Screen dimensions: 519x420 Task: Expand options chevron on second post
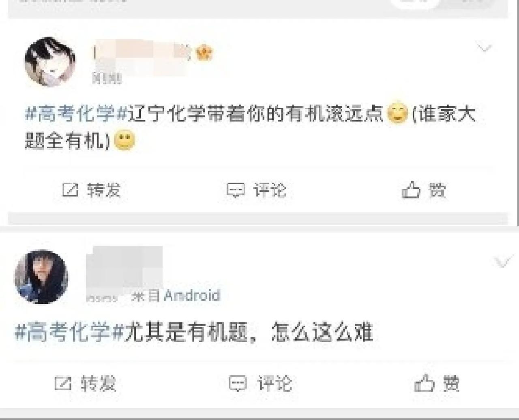(x=503, y=262)
